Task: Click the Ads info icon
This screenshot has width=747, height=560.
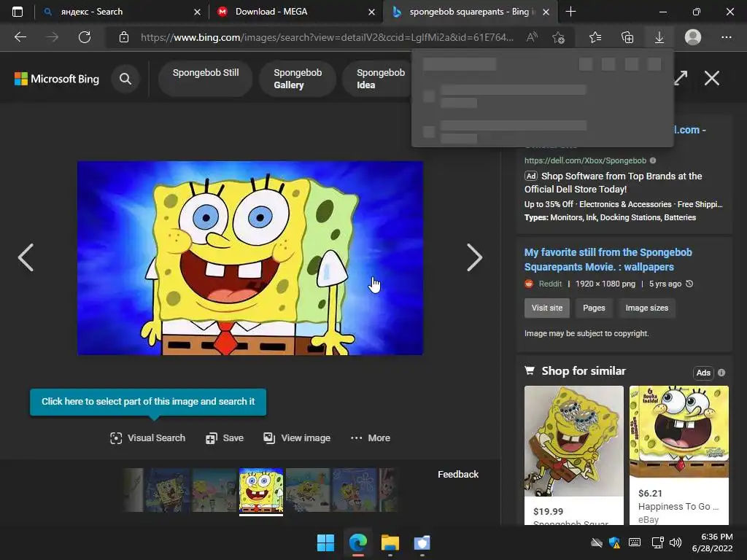Action: click(721, 373)
